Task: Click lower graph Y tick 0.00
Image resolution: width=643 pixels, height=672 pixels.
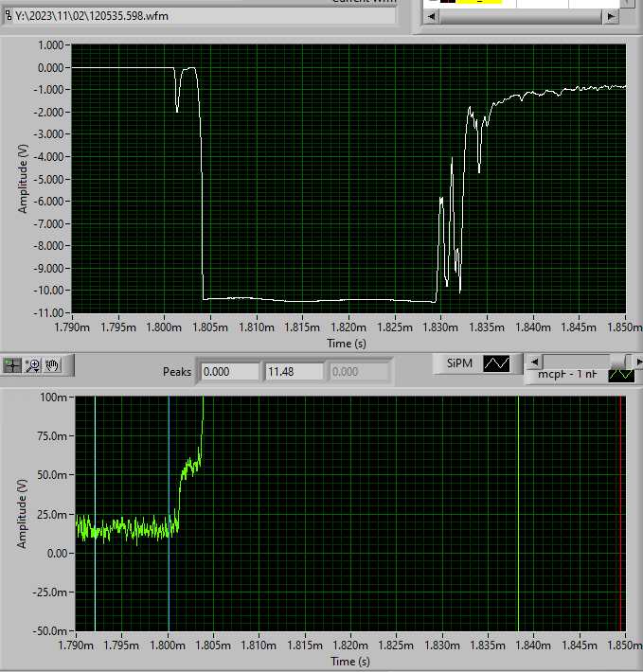Action: 57,554
